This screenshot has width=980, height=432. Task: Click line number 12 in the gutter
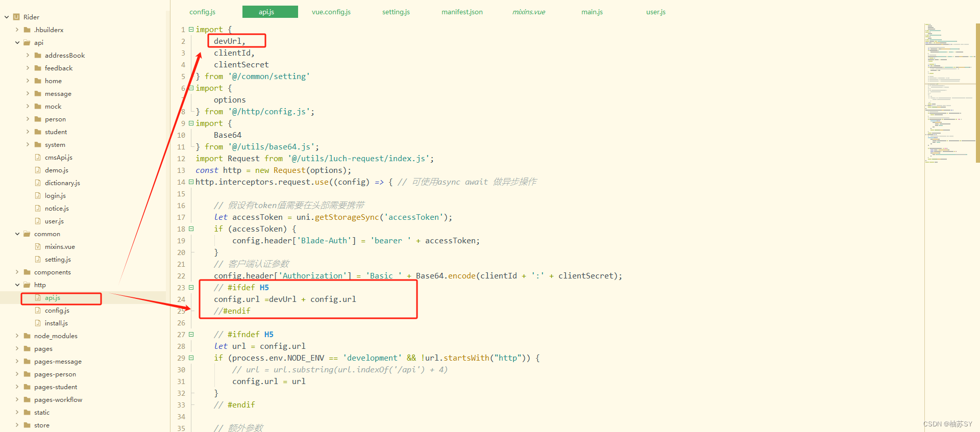click(181, 159)
